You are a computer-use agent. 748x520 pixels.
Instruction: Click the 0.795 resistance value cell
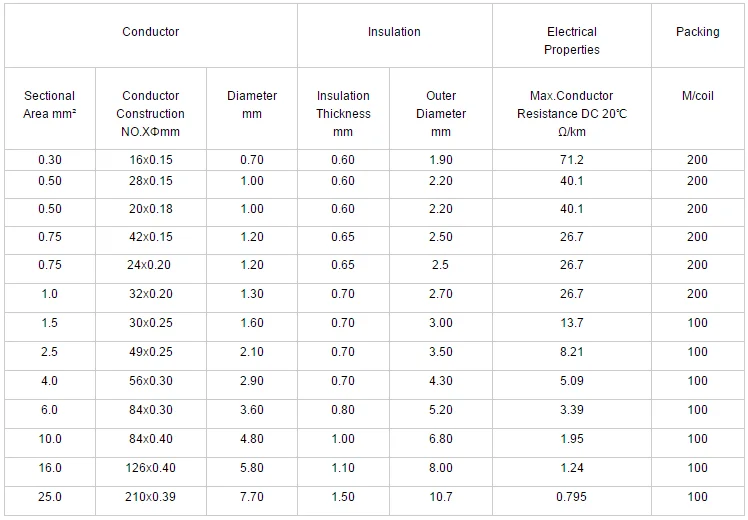[571, 497]
